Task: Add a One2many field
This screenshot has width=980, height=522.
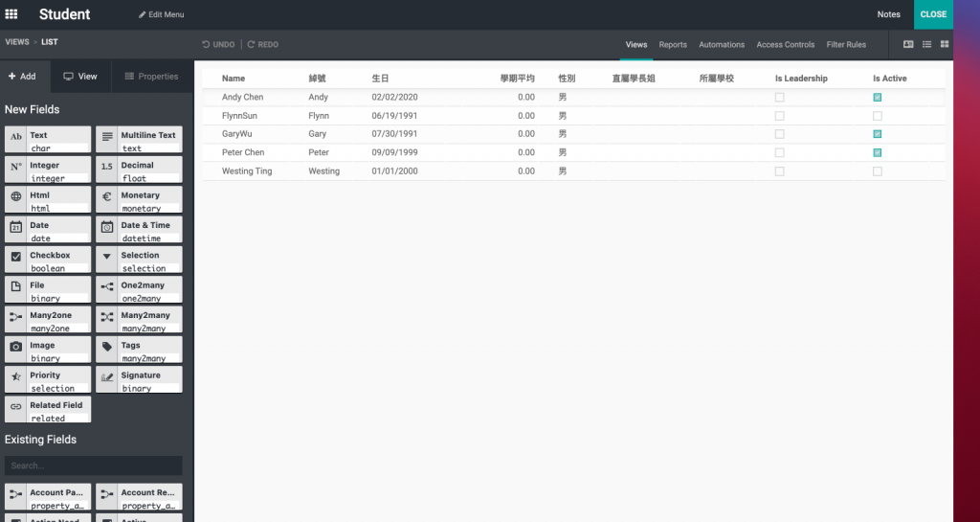Action: [x=139, y=289]
